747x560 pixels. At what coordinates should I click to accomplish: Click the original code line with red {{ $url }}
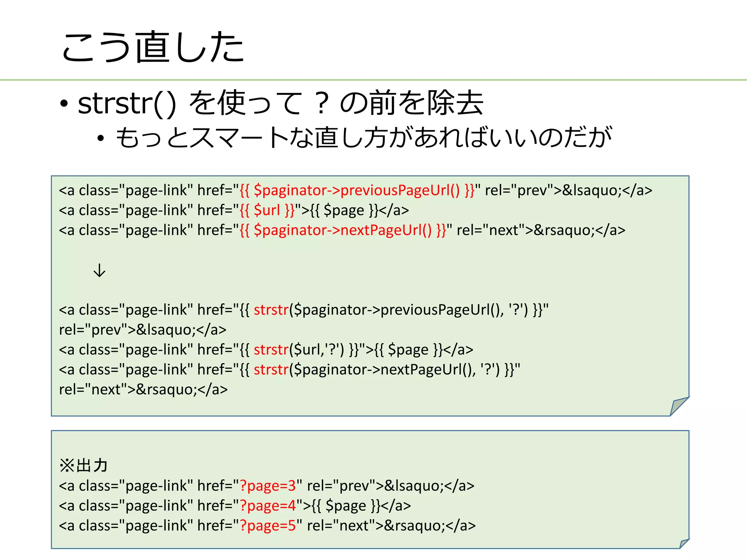click(234, 210)
